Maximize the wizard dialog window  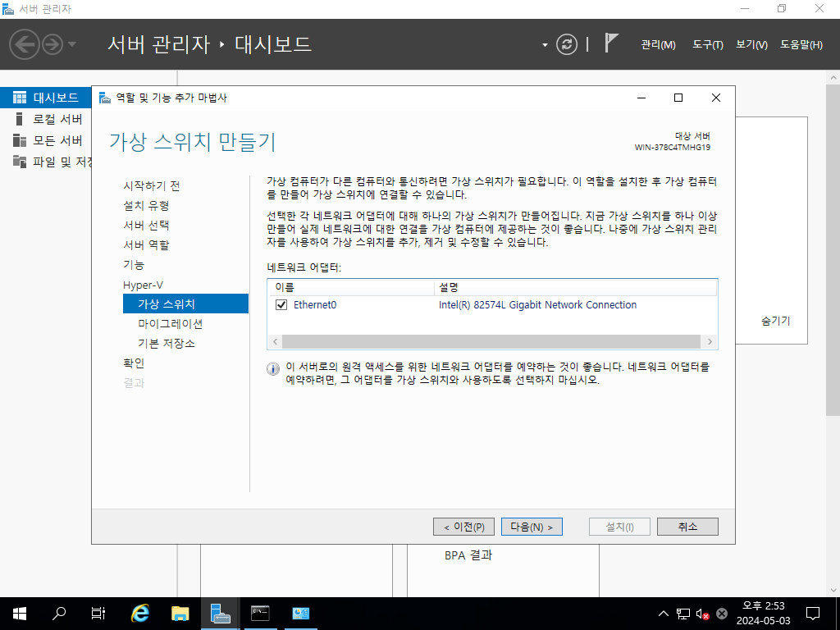click(678, 98)
